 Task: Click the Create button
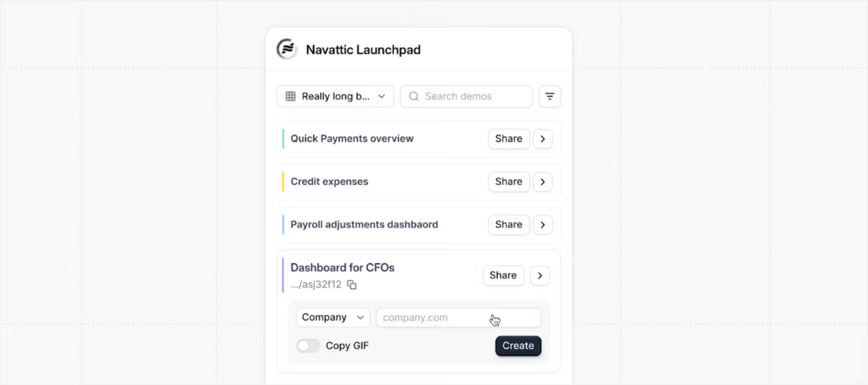point(518,346)
